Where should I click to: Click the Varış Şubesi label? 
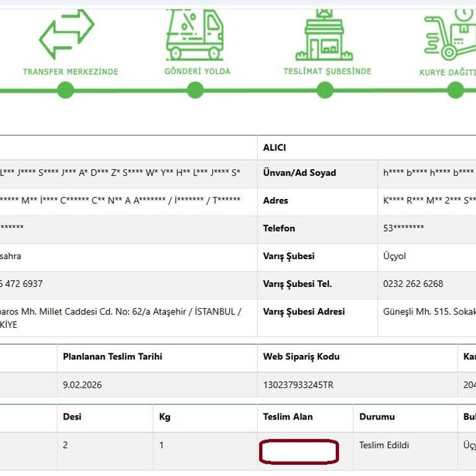pyautogui.click(x=289, y=256)
